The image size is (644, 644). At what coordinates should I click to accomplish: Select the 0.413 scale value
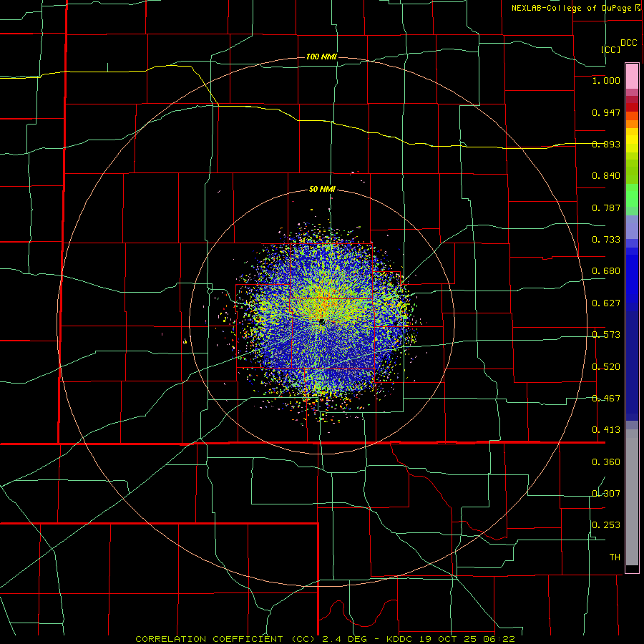pyautogui.click(x=606, y=430)
